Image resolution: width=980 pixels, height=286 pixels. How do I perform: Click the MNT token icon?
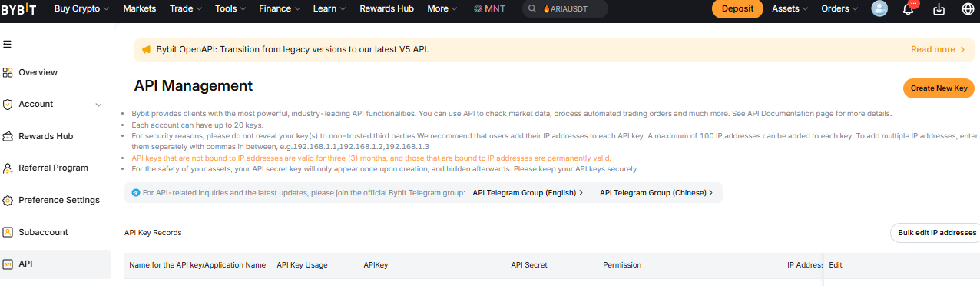[478, 9]
